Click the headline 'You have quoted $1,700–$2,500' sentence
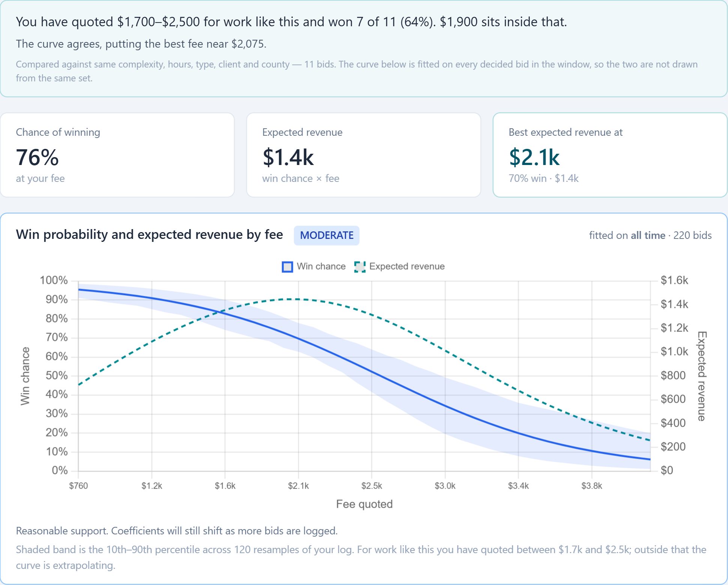728x585 pixels. [291, 22]
